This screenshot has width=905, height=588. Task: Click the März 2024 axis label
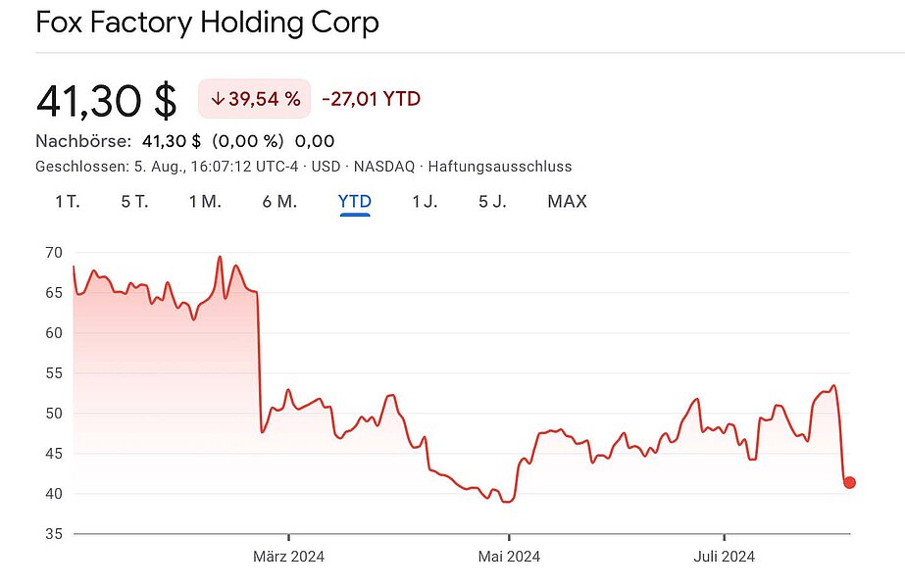pos(288,557)
